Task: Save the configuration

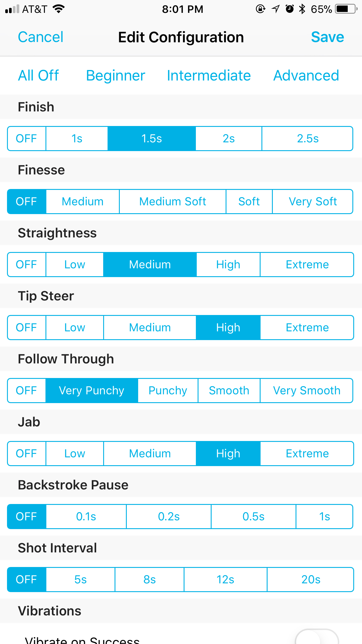Action: 327,37
